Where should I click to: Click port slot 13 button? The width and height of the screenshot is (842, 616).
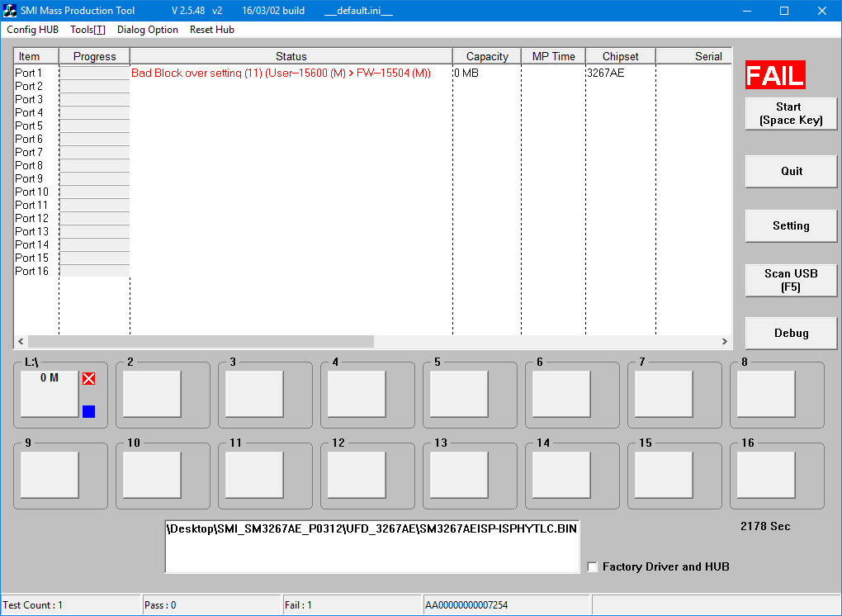(x=459, y=475)
